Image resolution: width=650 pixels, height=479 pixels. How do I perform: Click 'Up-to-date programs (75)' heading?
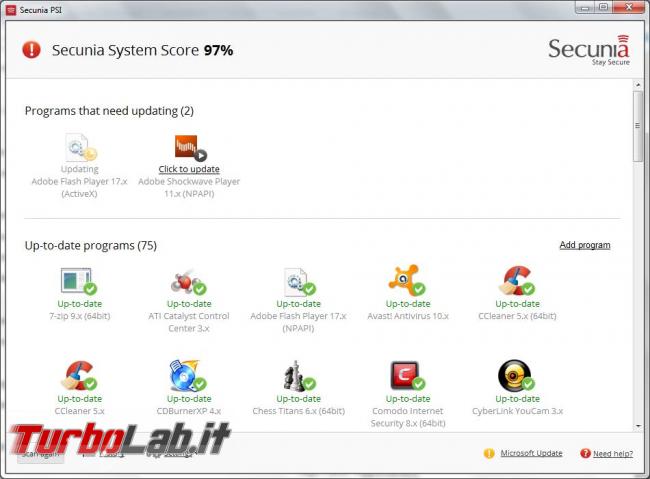(91, 246)
